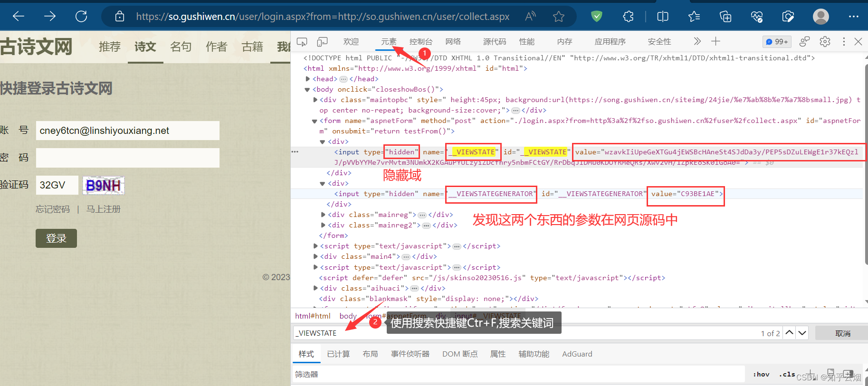
Task: Navigate to 作者 in site menu
Action: pos(217,47)
